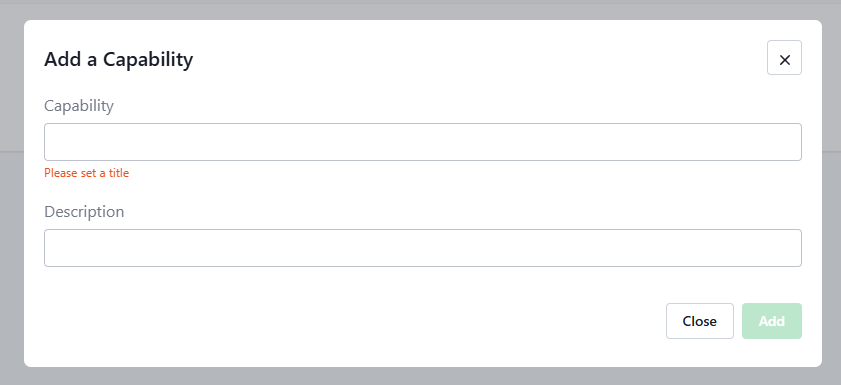841x385 pixels.
Task: Click into the Description input box
Action: pos(423,248)
